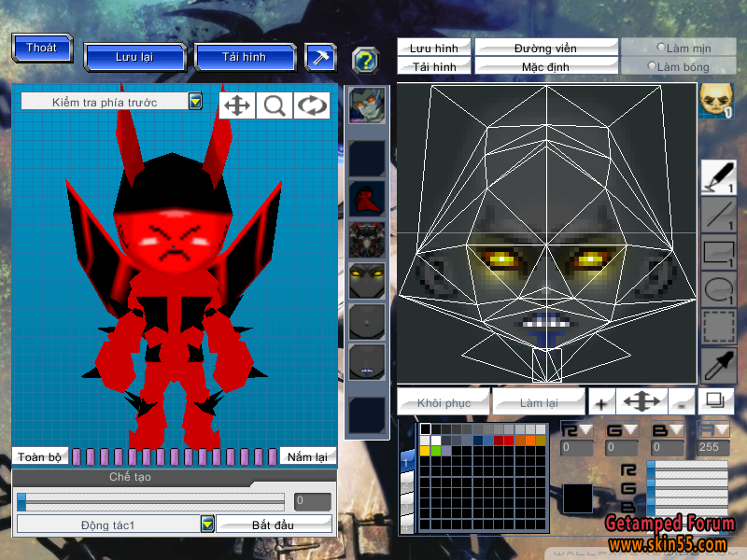Expand the G channel dropdown arrow
The image size is (747, 560).
click(x=631, y=430)
